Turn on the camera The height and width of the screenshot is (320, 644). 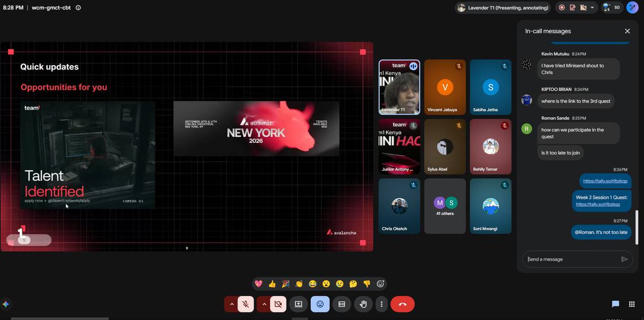tap(278, 304)
